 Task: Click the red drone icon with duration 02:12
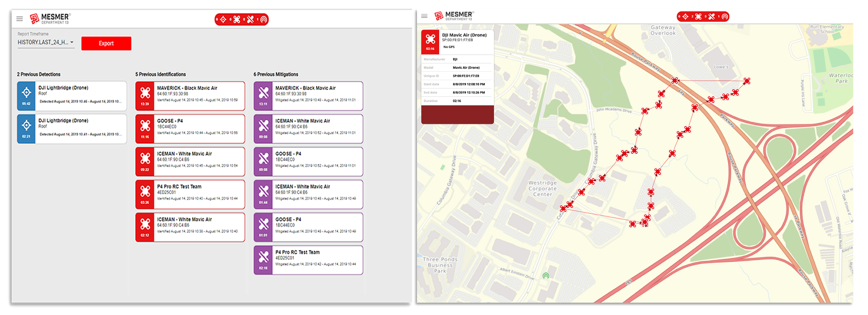(x=145, y=224)
